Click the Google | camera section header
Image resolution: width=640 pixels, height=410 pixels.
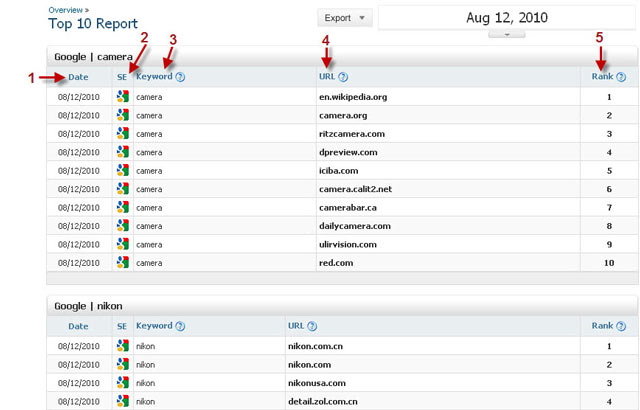[x=90, y=56]
